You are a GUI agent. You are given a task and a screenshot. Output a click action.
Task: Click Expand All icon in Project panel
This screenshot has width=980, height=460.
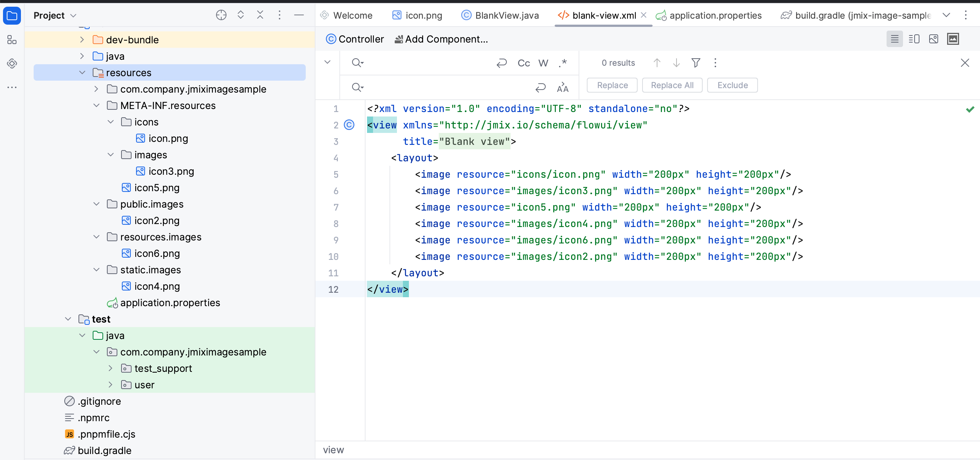(240, 15)
